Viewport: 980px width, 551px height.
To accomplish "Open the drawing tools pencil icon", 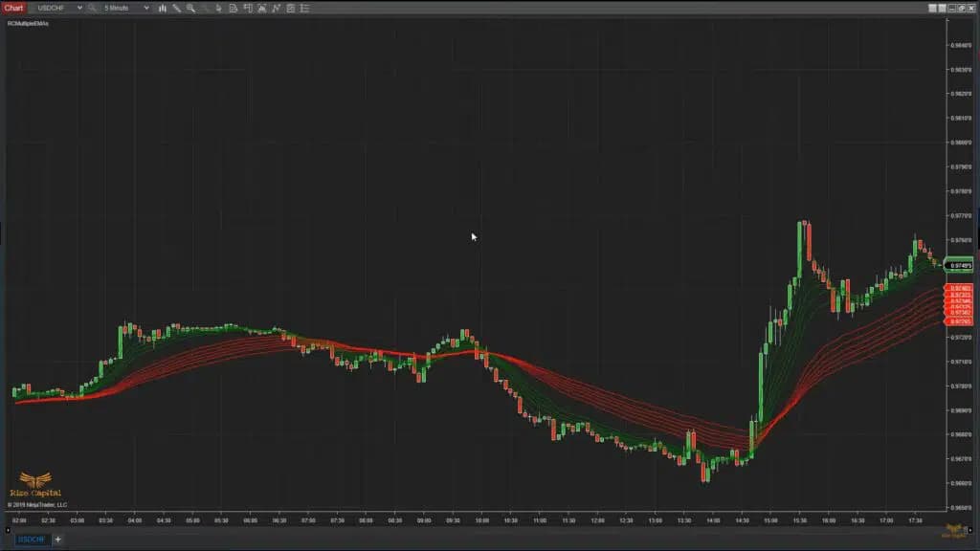I will click(x=177, y=8).
